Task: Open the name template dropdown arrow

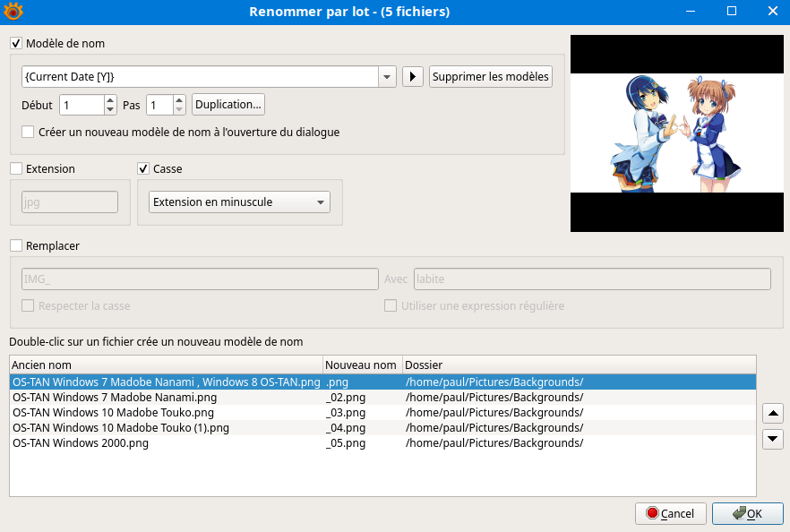Action: coord(387,77)
